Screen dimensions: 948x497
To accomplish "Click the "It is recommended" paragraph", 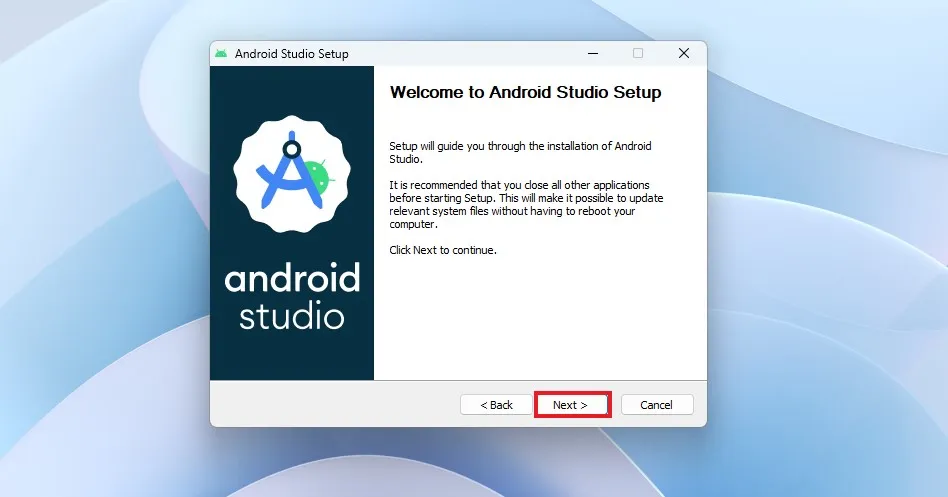I will 526,204.
